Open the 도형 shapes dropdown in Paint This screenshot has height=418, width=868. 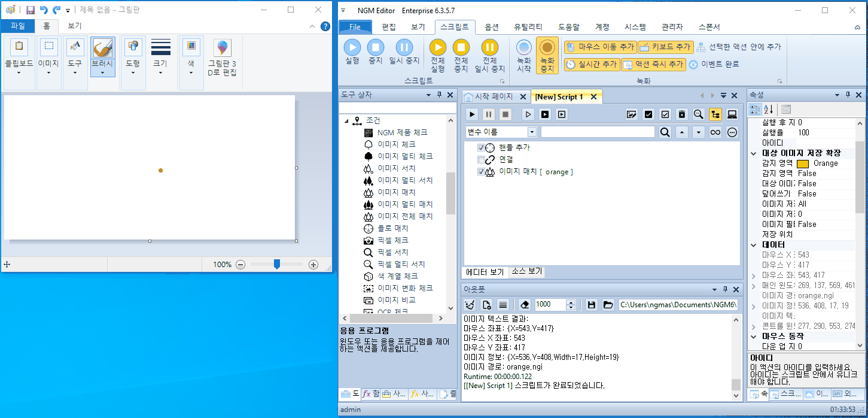(133, 63)
